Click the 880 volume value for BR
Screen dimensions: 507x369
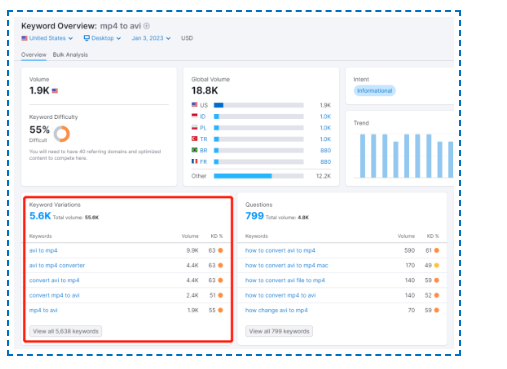[326, 151]
